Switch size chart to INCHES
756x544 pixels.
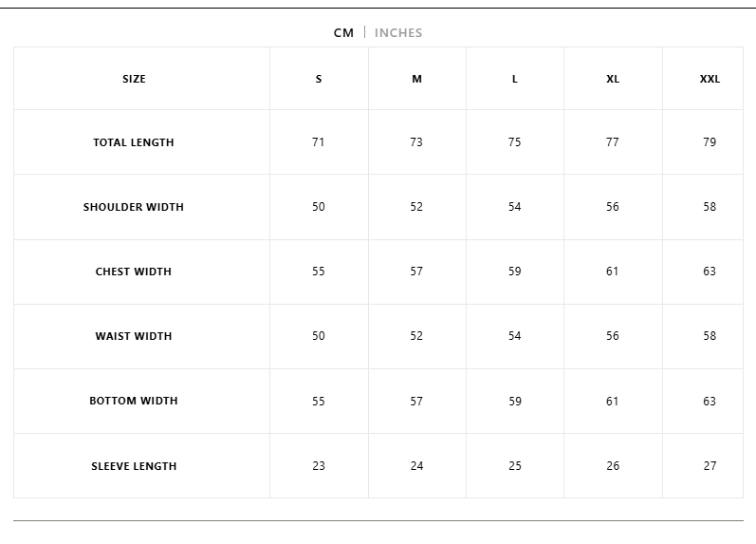[x=398, y=33]
